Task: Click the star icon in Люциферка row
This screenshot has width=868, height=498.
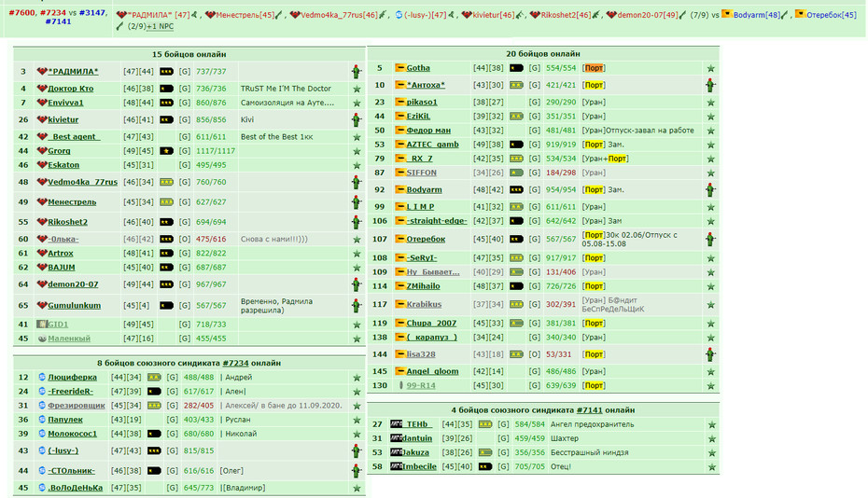Action: click(x=357, y=378)
